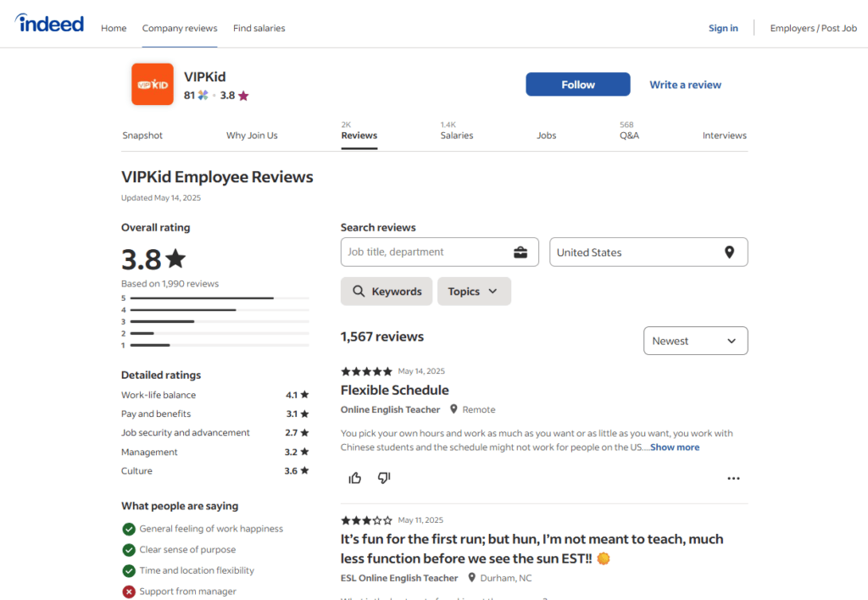Open Company reviews in top navigation
868x600 pixels.
pyautogui.click(x=180, y=28)
